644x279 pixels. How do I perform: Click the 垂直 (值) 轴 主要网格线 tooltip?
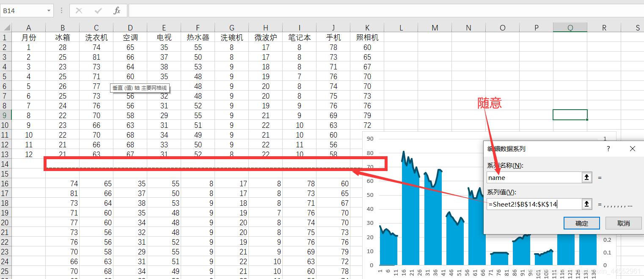140,88
